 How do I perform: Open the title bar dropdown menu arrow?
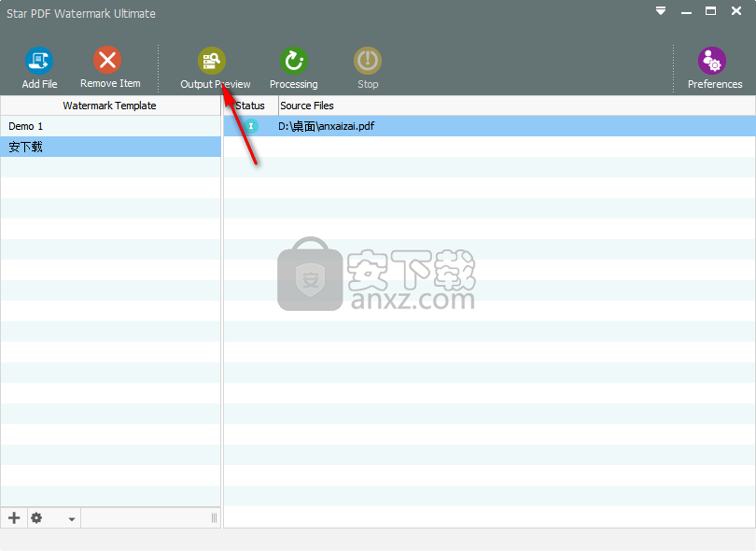661,10
